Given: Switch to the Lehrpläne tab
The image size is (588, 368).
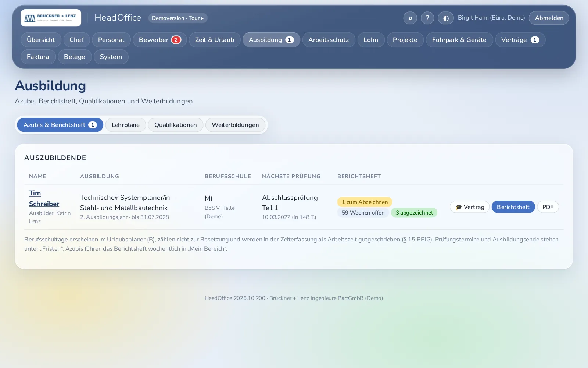Looking at the screenshot, I should pyautogui.click(x=126, y=125).
